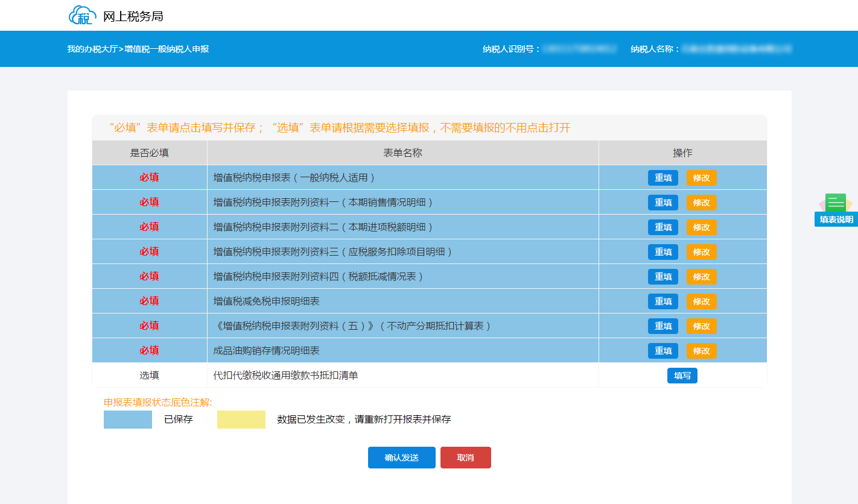The width and height of the screenshot is (858, 504).
Task: Click 修改 for 增值税纳税申报表（一般纳税人适用）
Action: (701, 178)
